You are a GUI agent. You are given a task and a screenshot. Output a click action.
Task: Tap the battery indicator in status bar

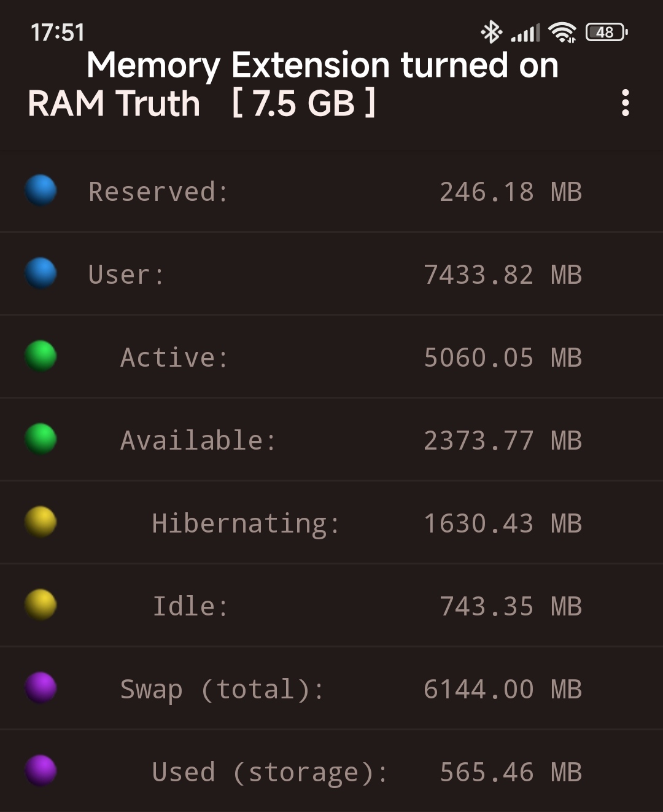607,32
